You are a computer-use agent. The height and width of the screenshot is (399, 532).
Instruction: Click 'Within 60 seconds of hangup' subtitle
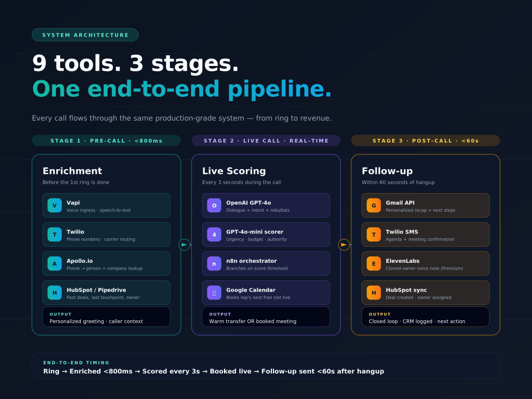(x=398, y=182)
